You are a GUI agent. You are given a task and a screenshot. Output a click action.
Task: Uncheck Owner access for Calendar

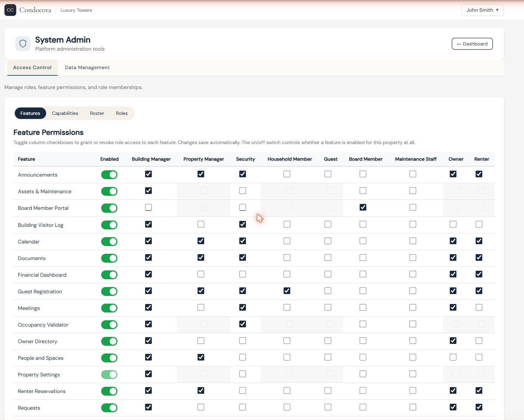[x=453, y=241]
